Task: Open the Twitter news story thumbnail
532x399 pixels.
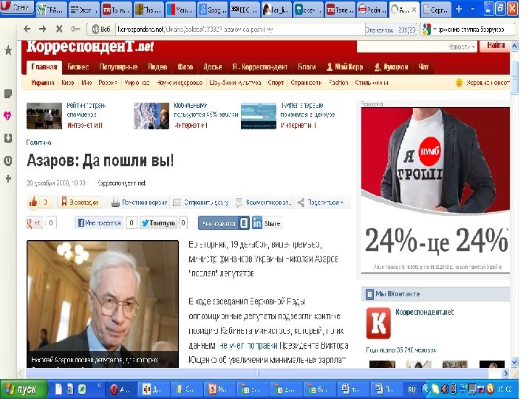Action: pyautogui.click(x=258, y=116)
